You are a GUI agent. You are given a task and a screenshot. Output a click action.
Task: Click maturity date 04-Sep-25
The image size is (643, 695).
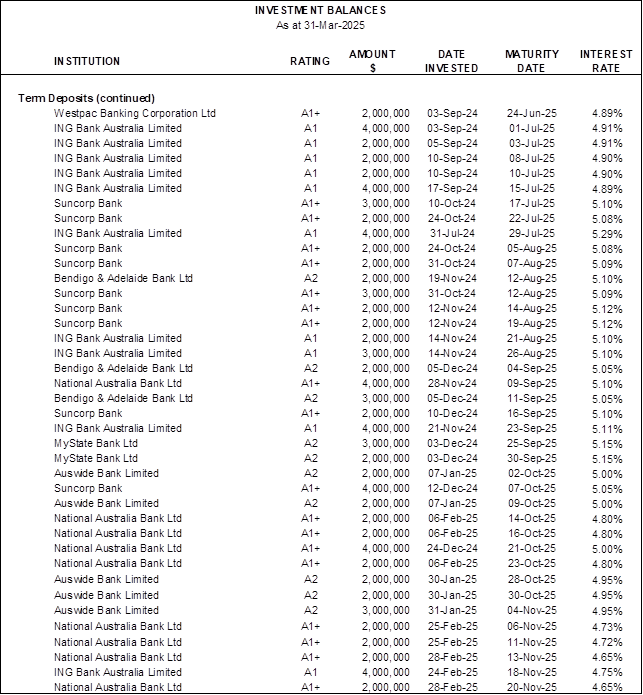click(x=532, y=369)
